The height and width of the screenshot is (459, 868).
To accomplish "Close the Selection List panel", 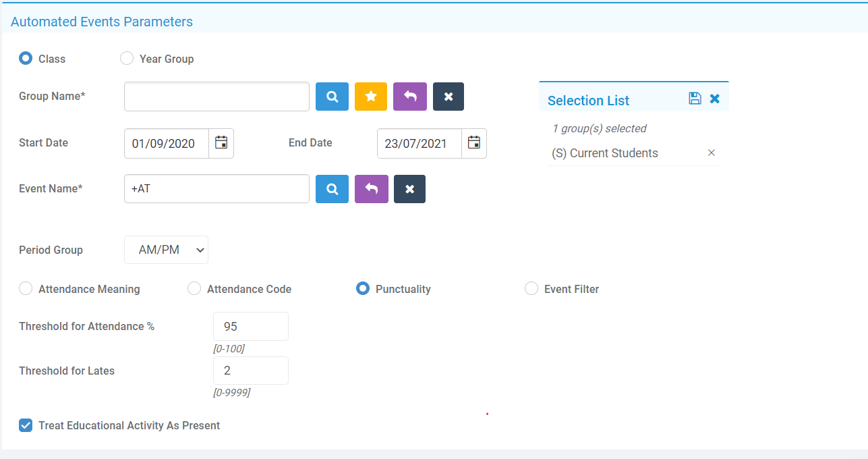I will 714,99.
